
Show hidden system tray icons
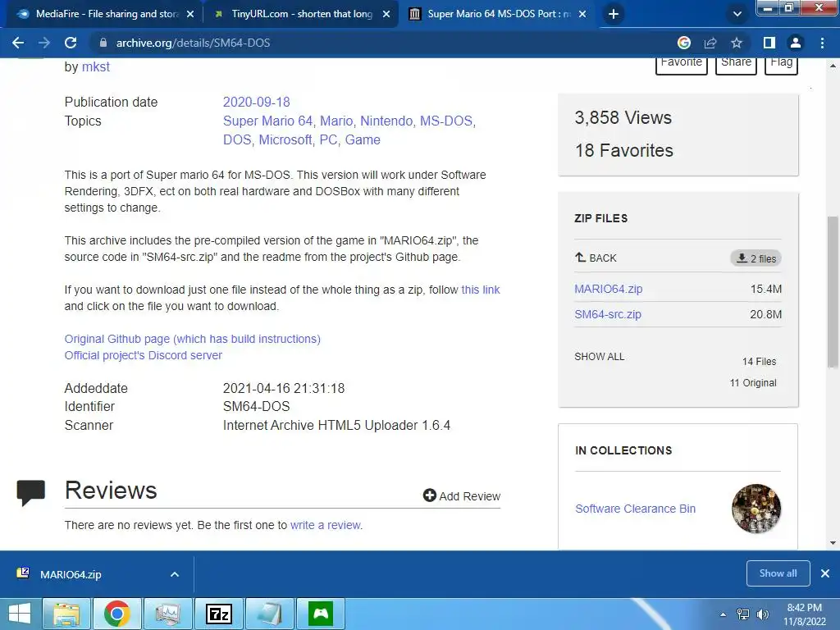tap(724, 614)
